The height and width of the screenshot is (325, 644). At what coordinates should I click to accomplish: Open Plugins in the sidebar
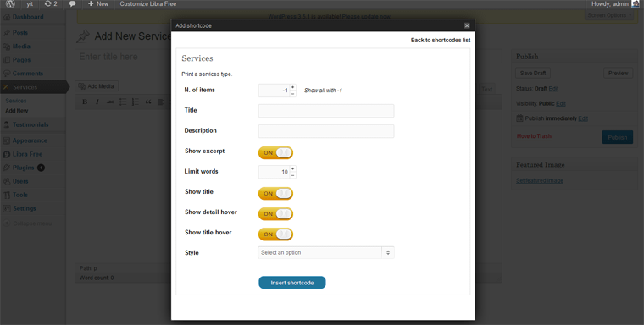point(23,168)
